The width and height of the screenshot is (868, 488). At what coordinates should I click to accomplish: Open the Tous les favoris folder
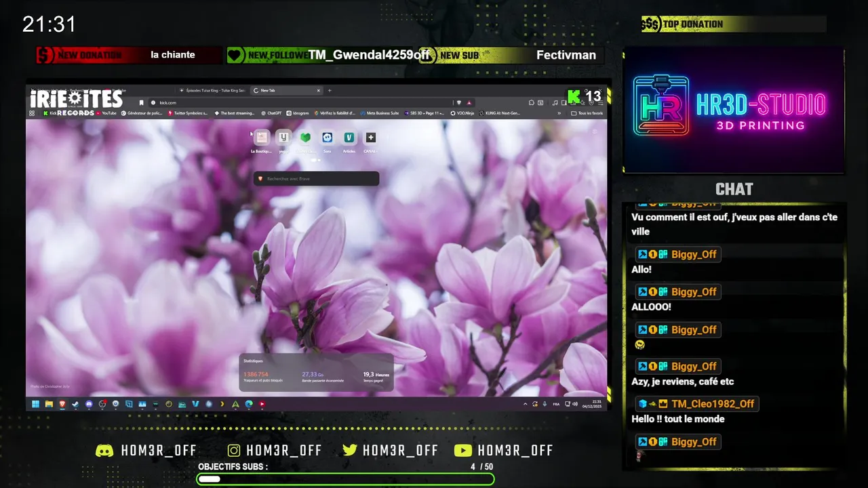pos(586,113)
